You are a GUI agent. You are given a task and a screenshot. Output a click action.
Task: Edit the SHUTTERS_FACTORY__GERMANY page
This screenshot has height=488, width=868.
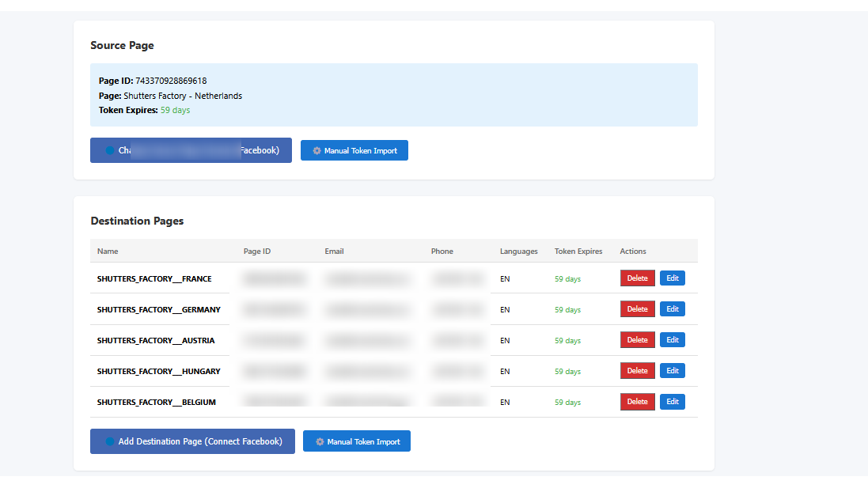[x=672, y=309]
